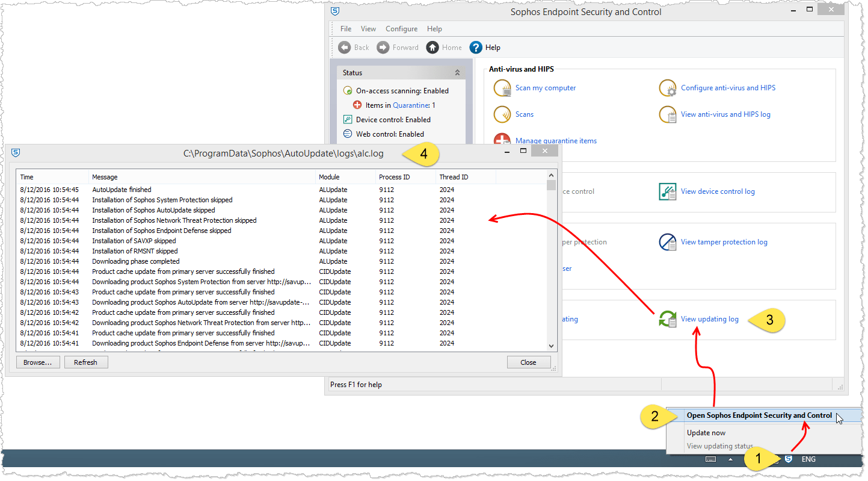The width and height of the screenshot is (868, 481).
Task: Click the Sophos shield icon in system tray
Action: 788,459
